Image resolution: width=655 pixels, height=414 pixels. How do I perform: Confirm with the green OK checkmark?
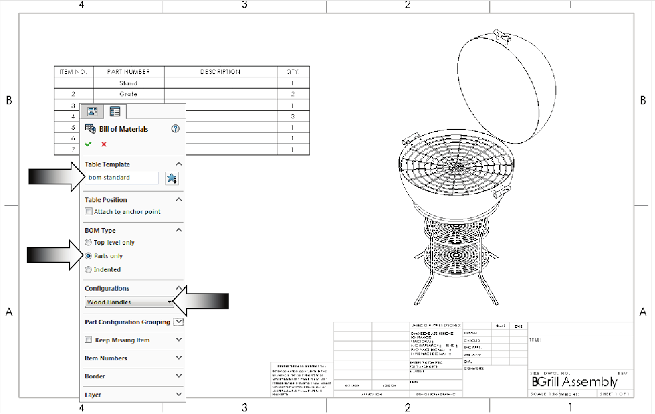point(88,144)
